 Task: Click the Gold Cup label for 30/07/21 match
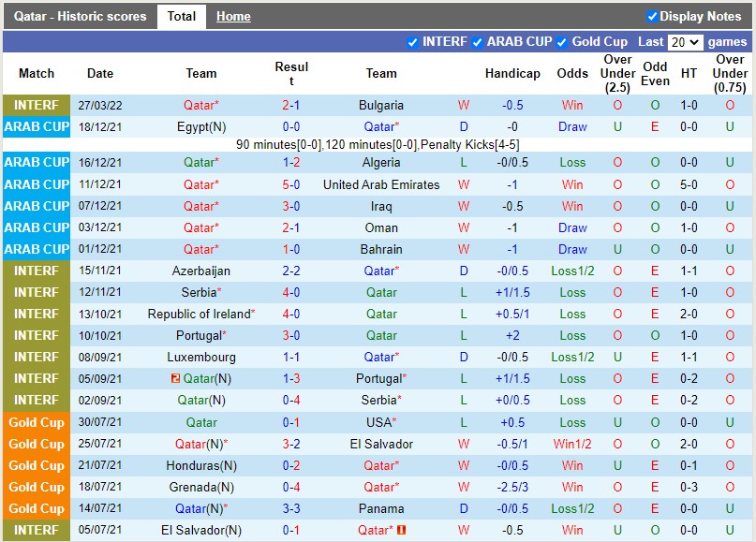point(37,422)
